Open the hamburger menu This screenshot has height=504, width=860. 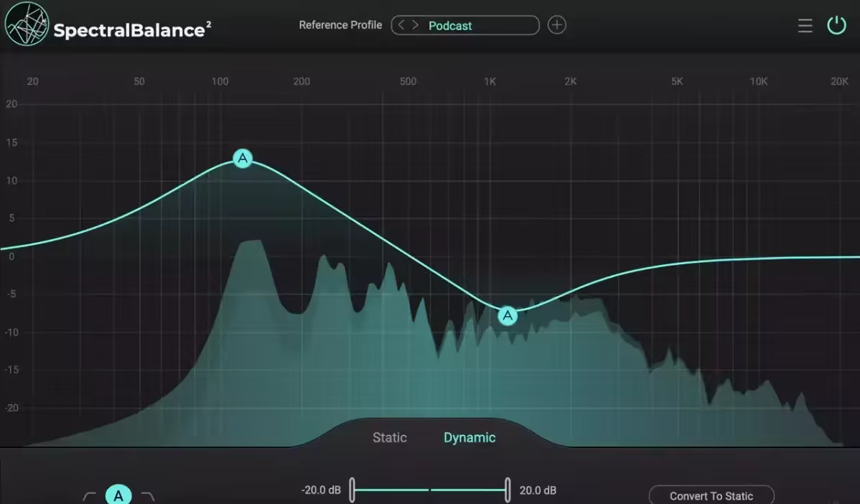[805, 26]
